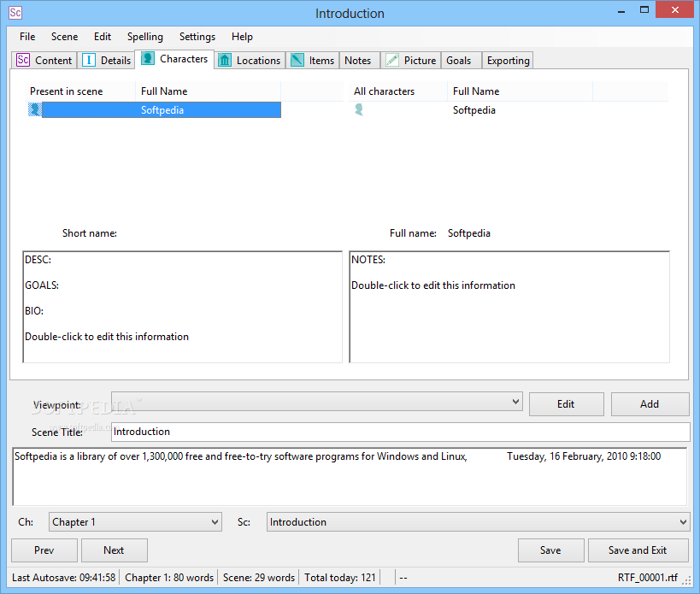The width and height of the screenshot is (700, 594).
Task: Click the Edit button beside Viewpoint
Action: [566, 404]
